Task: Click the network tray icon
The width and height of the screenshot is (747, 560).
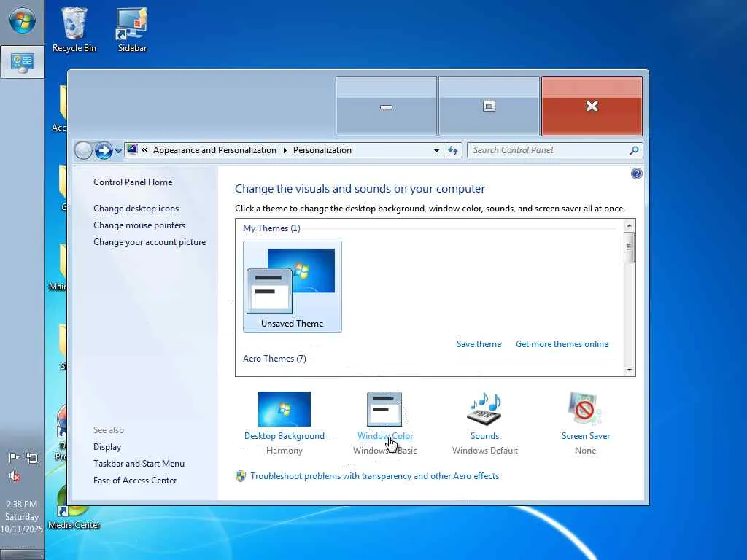Action: click(32, 458)
